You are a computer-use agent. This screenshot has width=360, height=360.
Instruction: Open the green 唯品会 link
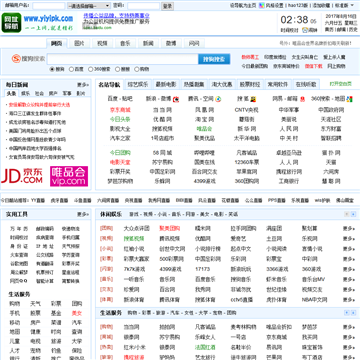click(x=204, y=129)
